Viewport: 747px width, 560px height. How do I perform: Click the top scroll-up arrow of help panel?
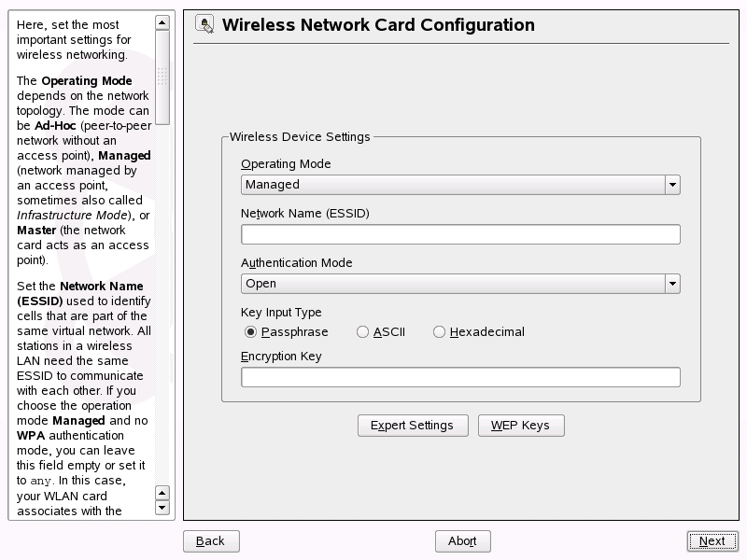coord(162,22)
